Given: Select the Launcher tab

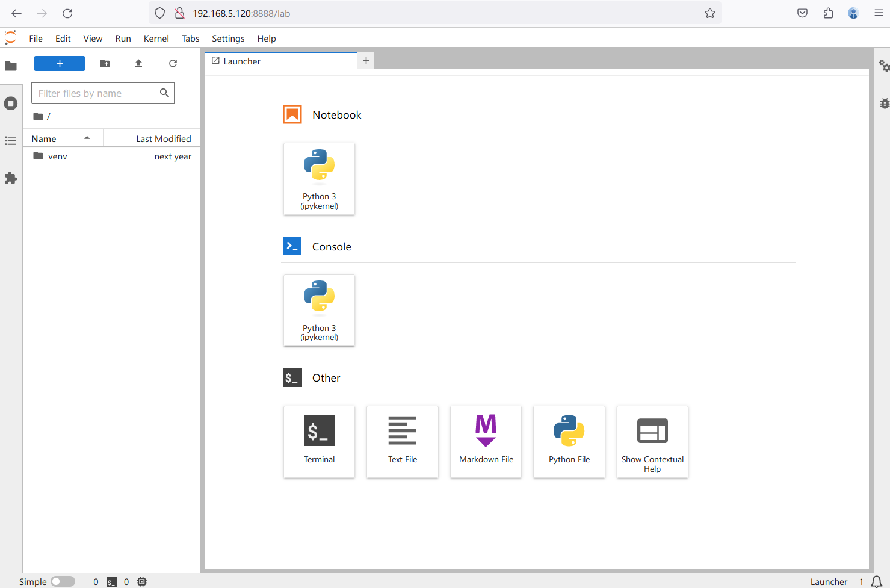Looking at the screenshot, I should [x=242, y=61].
